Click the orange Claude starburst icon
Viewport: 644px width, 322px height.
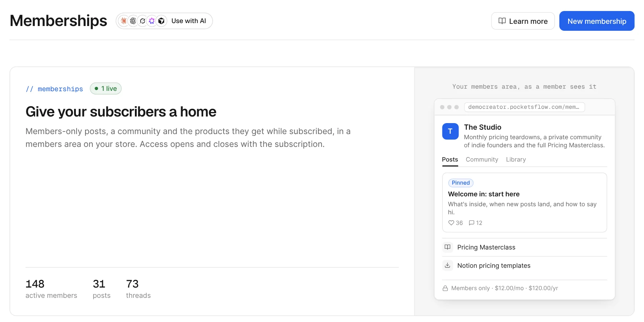124,21
